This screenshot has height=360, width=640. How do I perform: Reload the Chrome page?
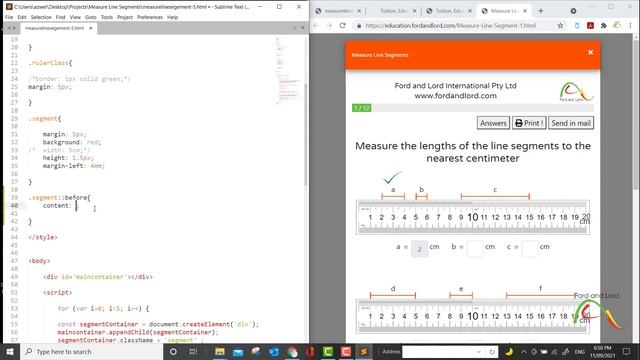342,25
